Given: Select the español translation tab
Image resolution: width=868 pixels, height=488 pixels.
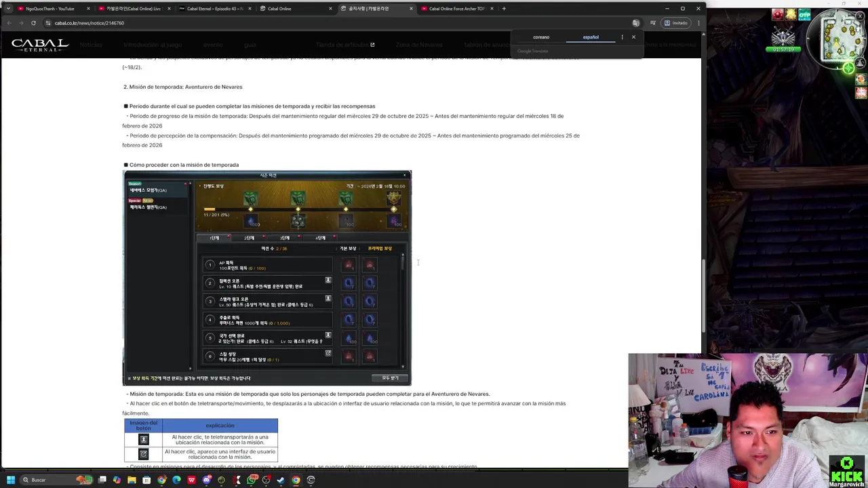Looking at the screenshot, I should tap(591, 37).
